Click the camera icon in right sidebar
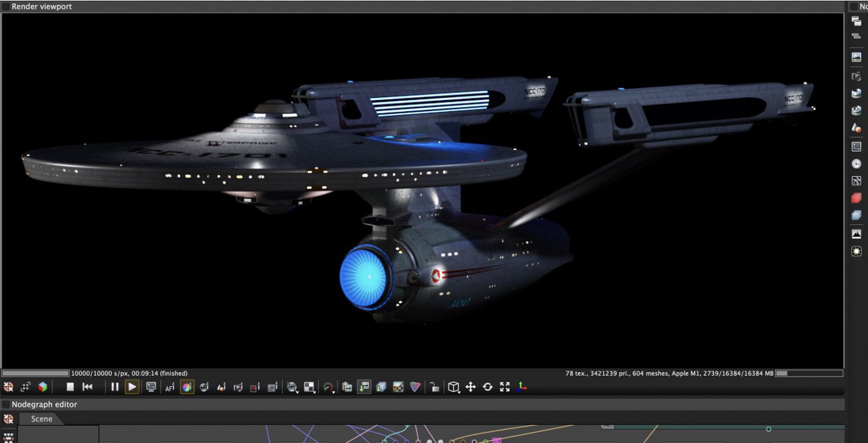Image resolution: width=868 pixels, height=443 pixels. [x=856, y=76]
